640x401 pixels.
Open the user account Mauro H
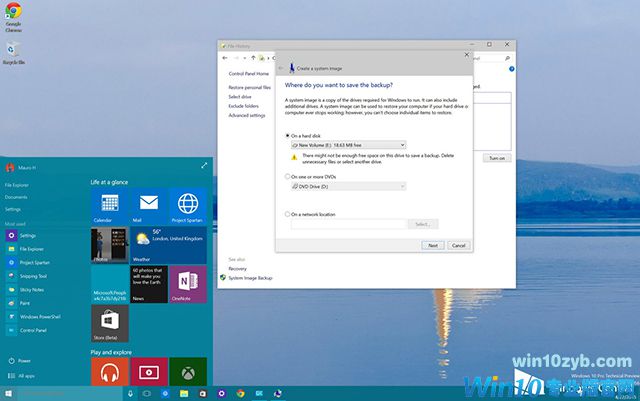pos(21,167)
